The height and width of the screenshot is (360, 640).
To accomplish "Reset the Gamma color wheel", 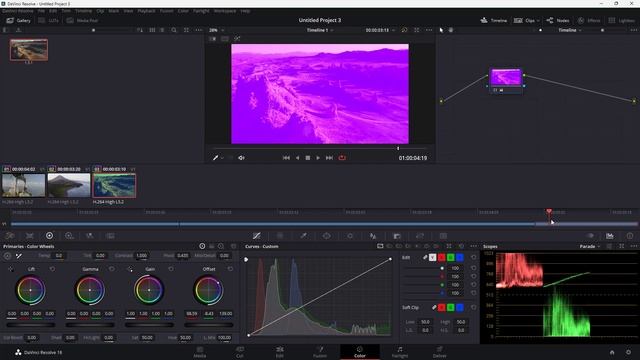I will tap(111, 269).
